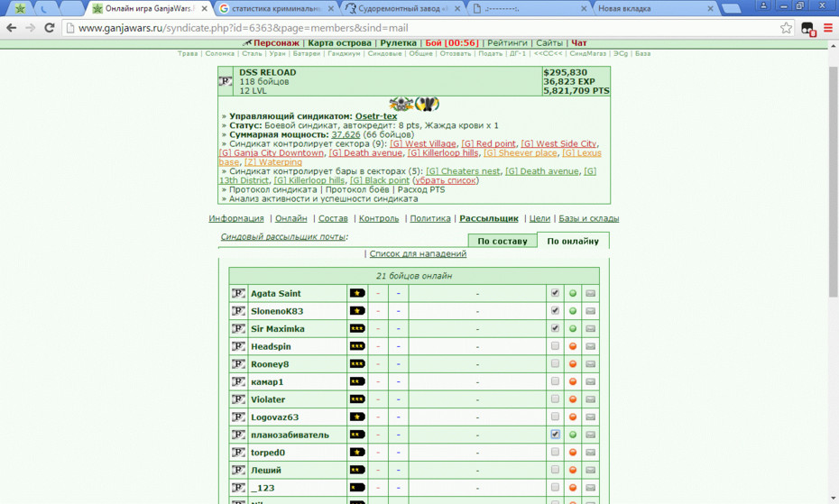This screenshot has width=839, height=504.
Task: Check the checkbox for камар1
Action: pos(555,381)
